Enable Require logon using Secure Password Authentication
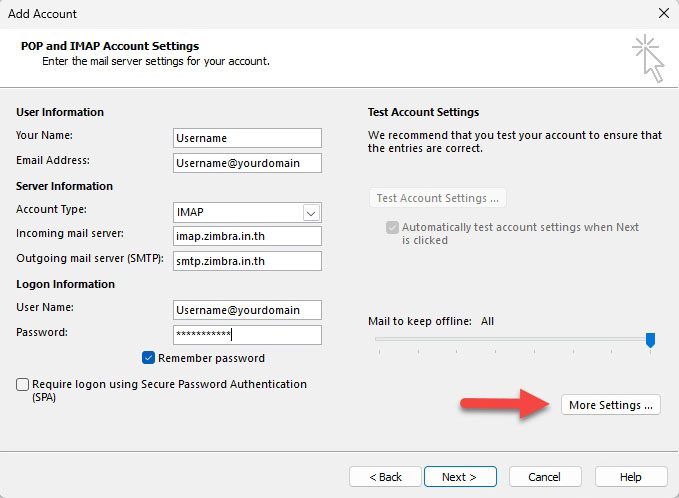This screenshot has width=679, height=498. click(x=23, y=384)
